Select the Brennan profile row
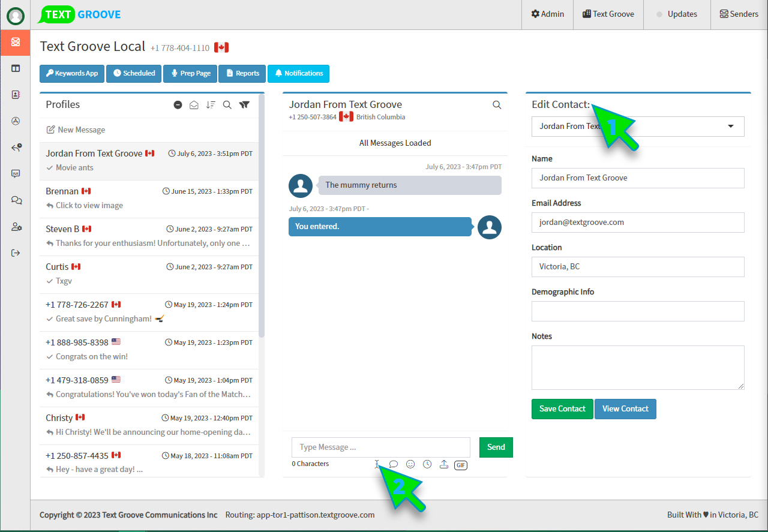The width and height of the screenshot is (768, 532). (149, 199)
